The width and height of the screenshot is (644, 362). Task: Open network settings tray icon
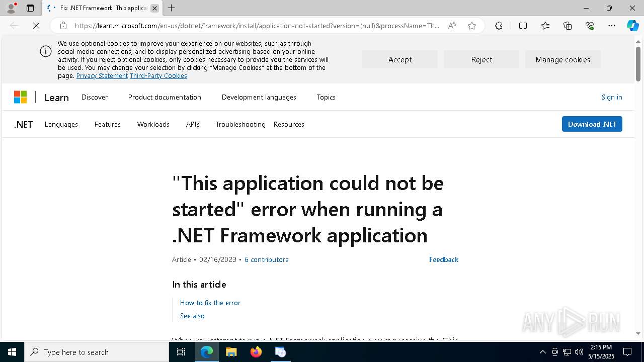(x=567, y=352)
